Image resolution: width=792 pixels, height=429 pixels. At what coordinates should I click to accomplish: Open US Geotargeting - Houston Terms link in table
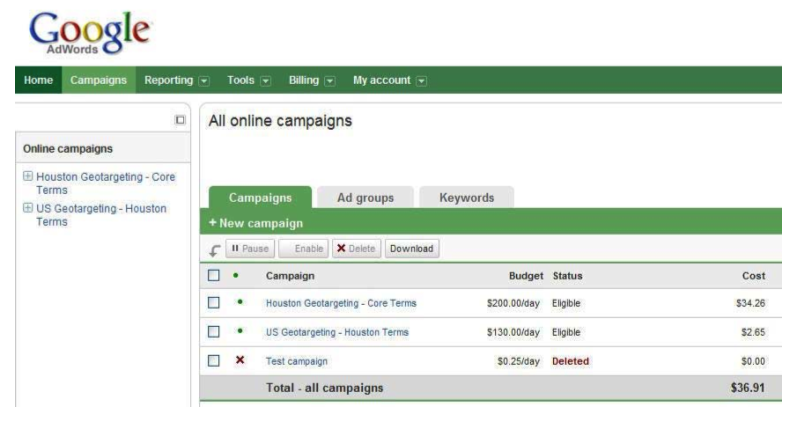point(337,332)
